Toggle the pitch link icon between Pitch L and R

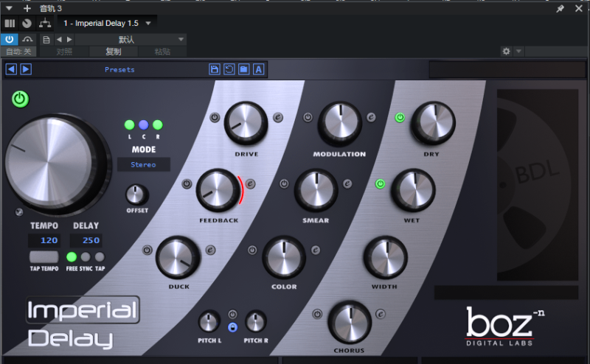coord(232,327)
